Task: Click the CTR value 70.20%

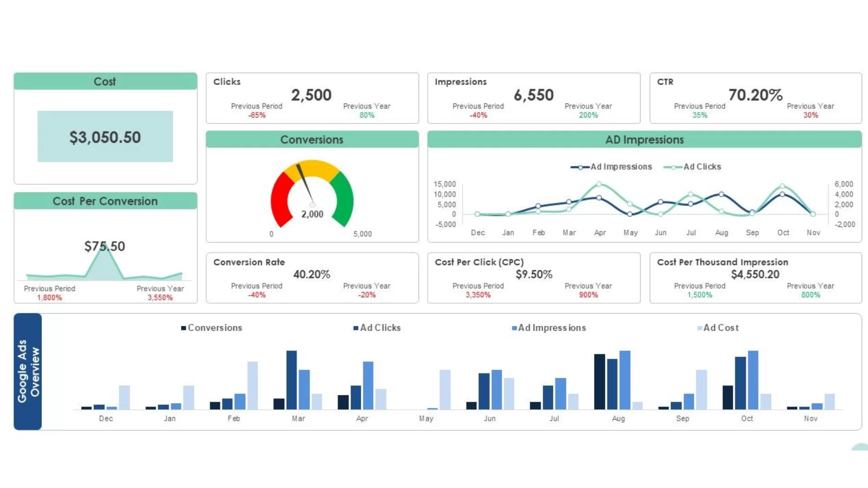Action: coord(755,95)
